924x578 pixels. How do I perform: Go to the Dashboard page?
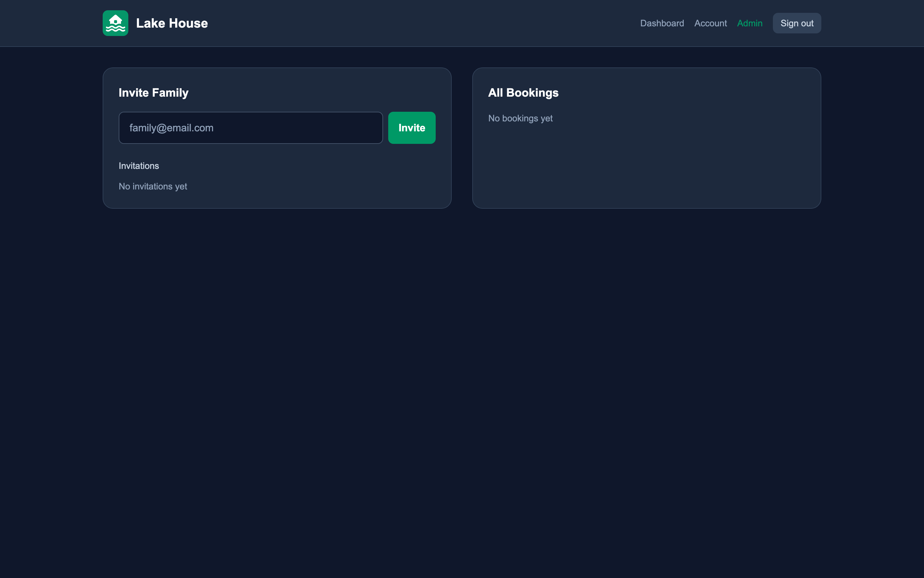(x=662, y=23)
